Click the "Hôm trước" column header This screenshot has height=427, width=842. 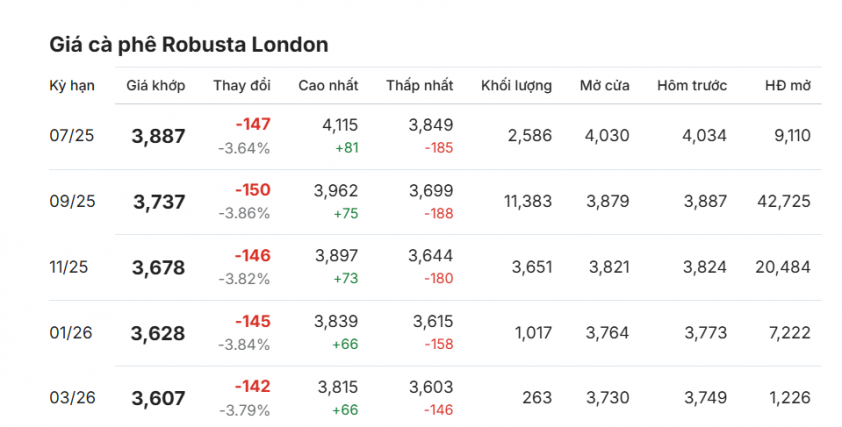pyautogui.click(x=692, y=85)
